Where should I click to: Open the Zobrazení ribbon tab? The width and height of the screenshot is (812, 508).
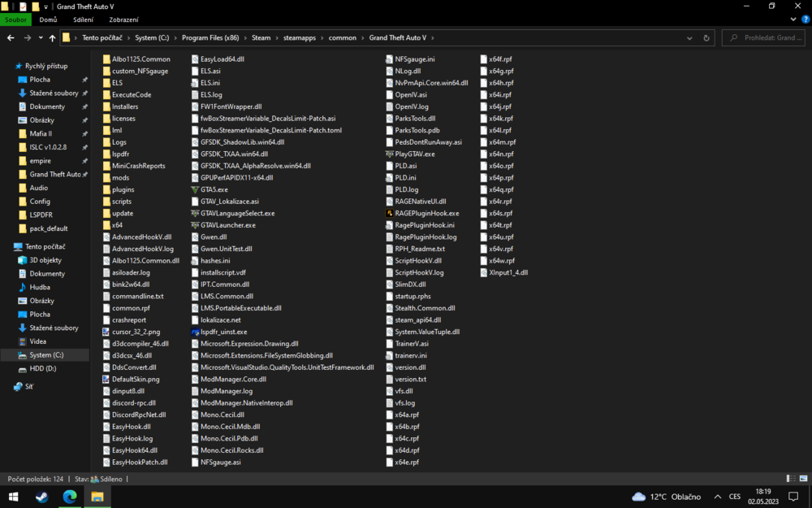pos(123,20)
